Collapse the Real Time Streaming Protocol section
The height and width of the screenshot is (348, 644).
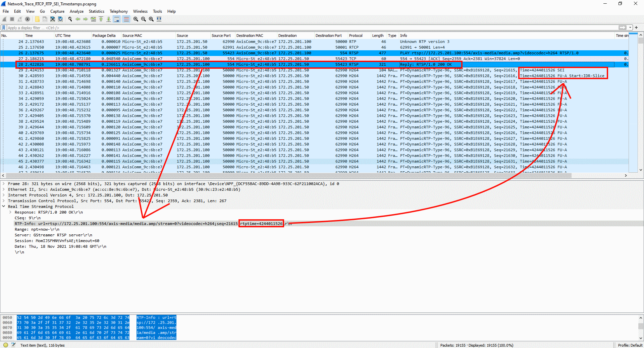4,207
